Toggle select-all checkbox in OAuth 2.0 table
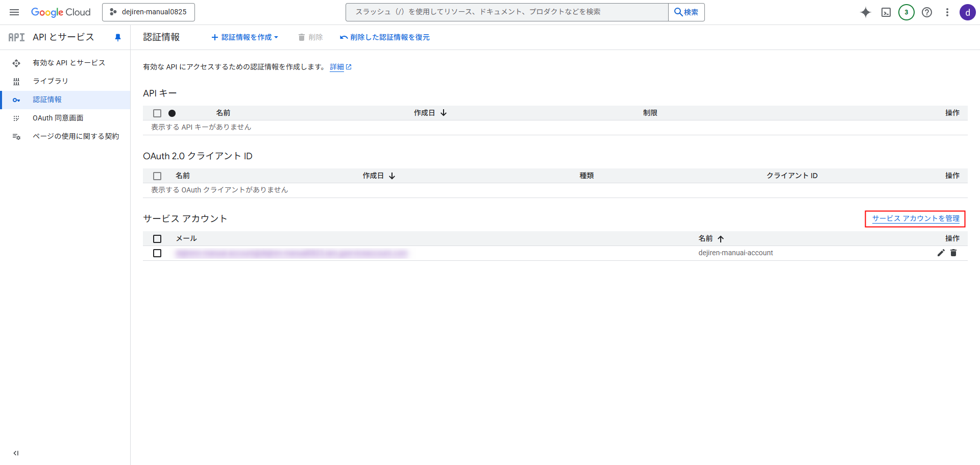This screenshot has width=980, height=465. click(157, 176)
